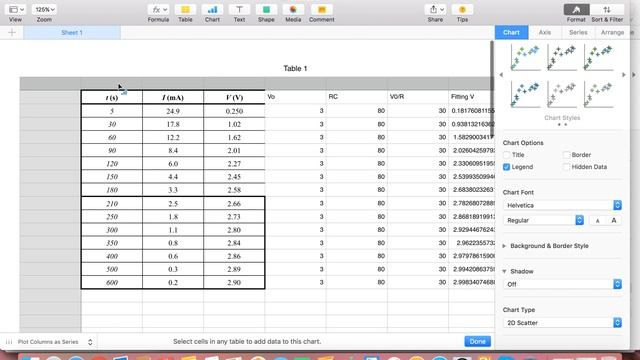Decrease chart font size with small A
Screen dimensions: 640x360
click(598, 220)
